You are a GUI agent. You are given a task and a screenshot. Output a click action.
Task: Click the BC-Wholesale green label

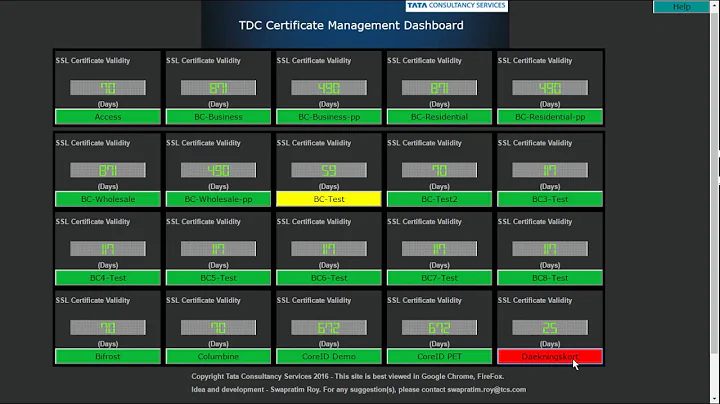click(x=108, y=199)
